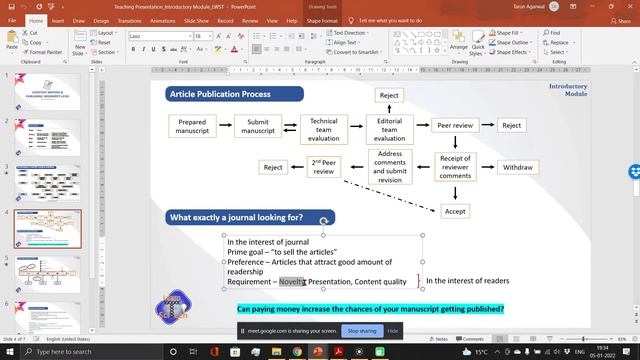Viewport: 640px width, 360px height.
Task: Click the Cortana circle icon on taskbar
Action: pos(173,351)
